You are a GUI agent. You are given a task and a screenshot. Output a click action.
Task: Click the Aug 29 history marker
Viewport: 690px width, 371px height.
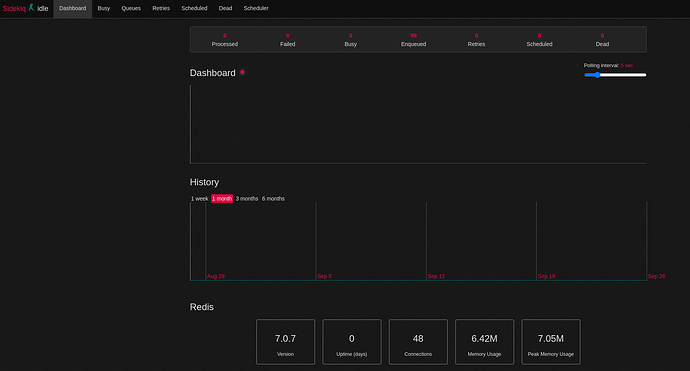(216, 276)
